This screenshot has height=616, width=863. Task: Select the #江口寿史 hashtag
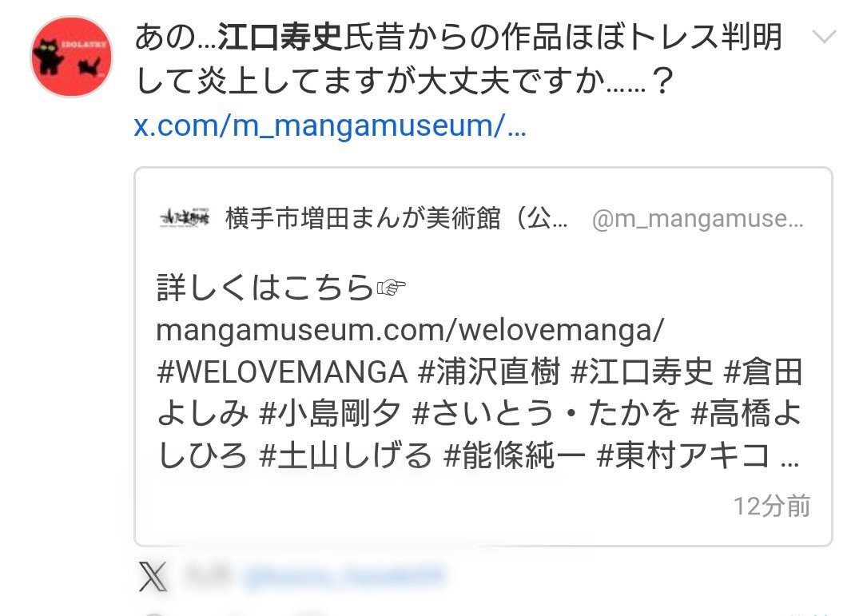coord(642,372)
